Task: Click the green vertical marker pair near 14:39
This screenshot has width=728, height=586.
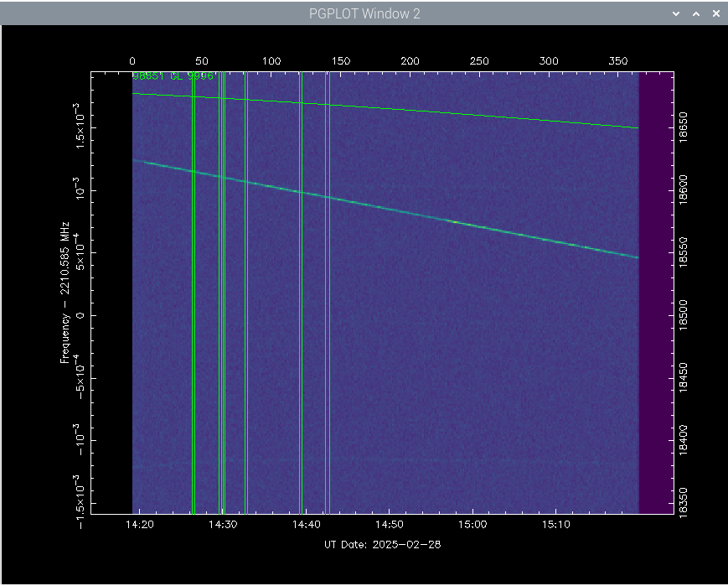Action: [x=301, y=293]
